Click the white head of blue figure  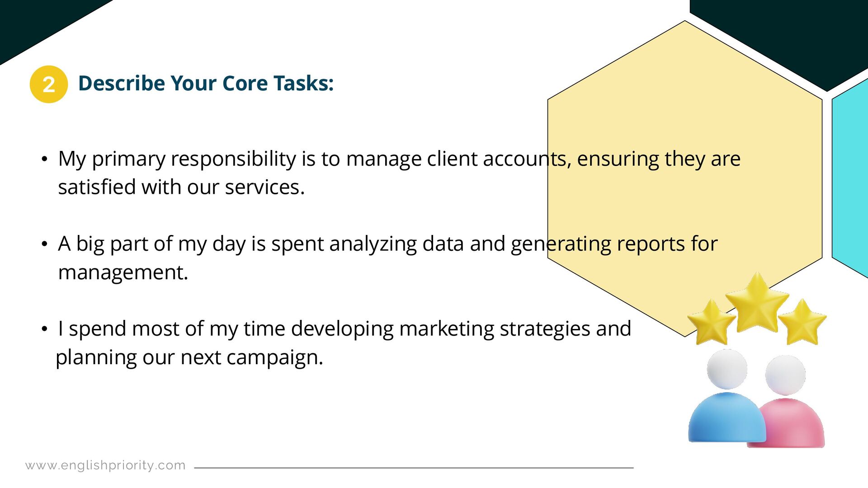tap(727, 369)
